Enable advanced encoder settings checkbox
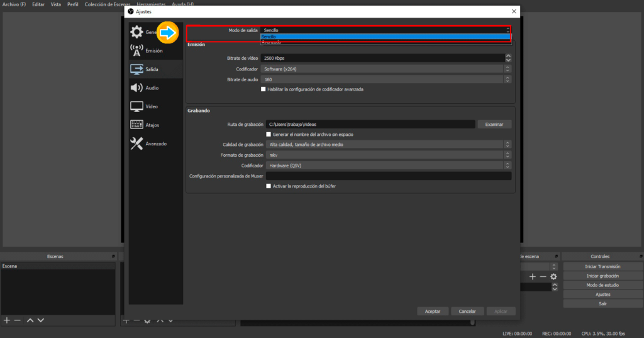Image resolution: width=644 pixels, height=338 pixels. pyautogui.click(x=264, y=89)
